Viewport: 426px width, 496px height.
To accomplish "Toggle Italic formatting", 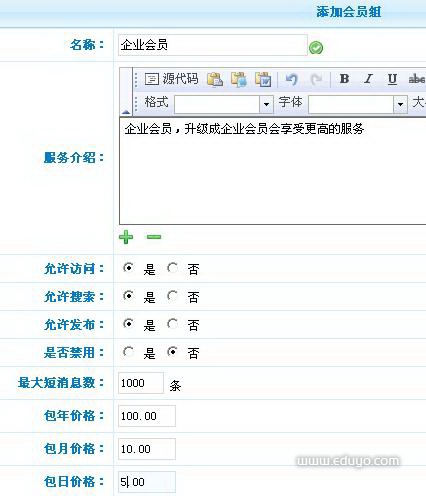I will [x=368, y=79].
